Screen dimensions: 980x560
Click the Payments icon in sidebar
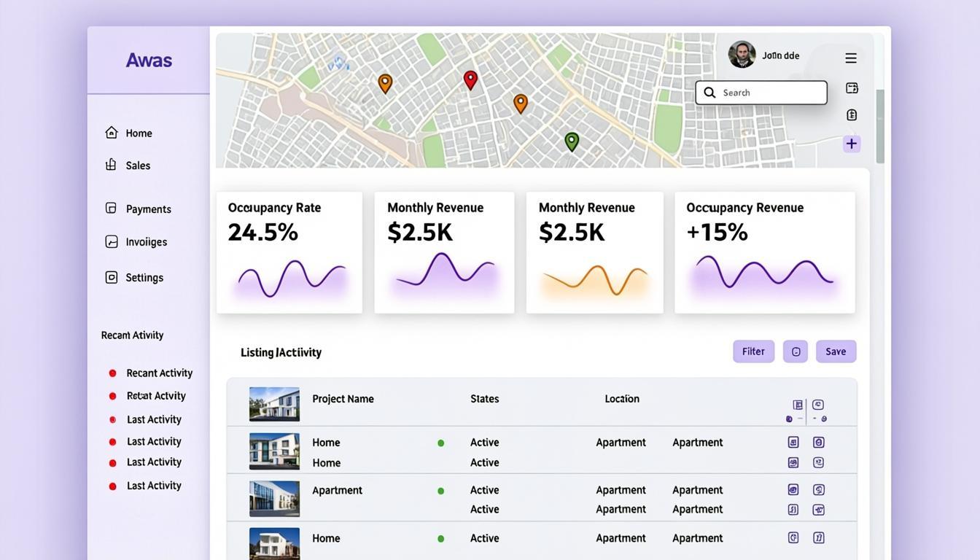[111, 209]
